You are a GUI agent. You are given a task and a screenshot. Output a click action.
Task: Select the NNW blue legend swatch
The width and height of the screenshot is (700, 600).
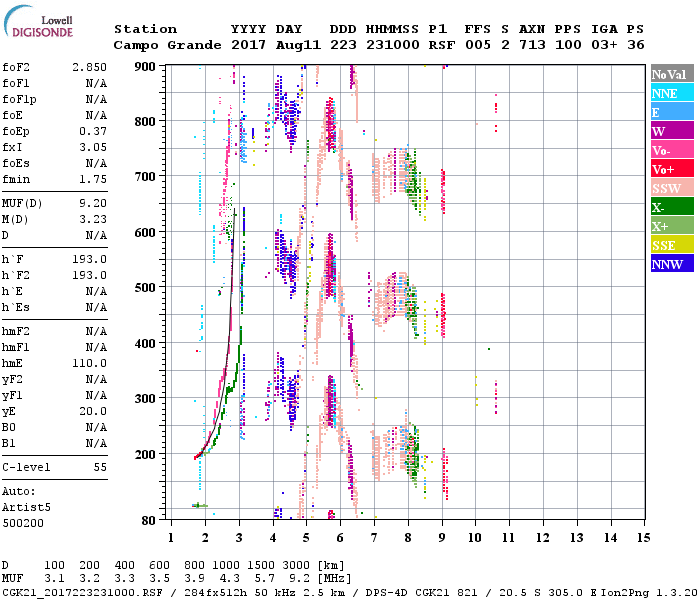pos(668,264)
